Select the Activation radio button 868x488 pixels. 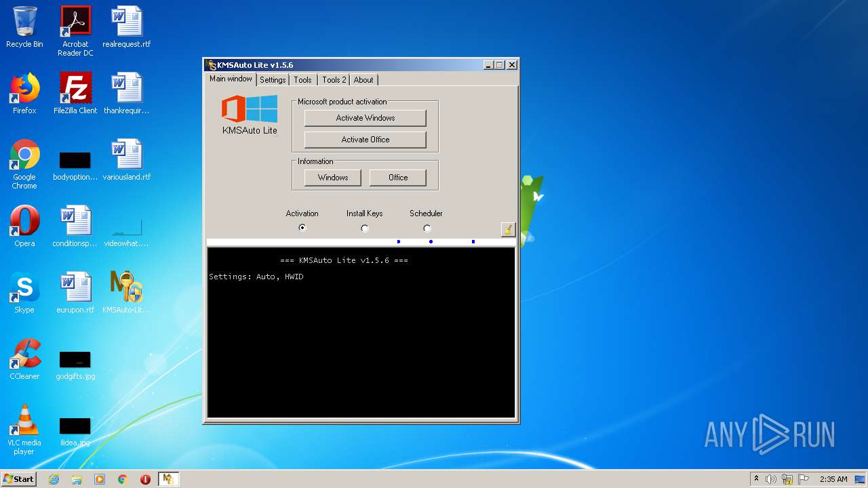(302, 228)
